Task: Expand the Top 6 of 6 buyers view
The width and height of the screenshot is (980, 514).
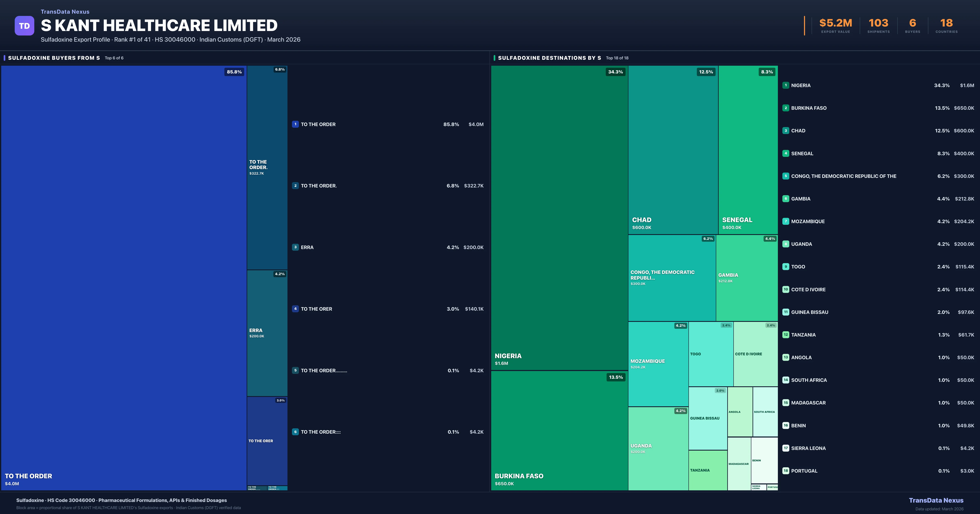Action: point(114,58)
